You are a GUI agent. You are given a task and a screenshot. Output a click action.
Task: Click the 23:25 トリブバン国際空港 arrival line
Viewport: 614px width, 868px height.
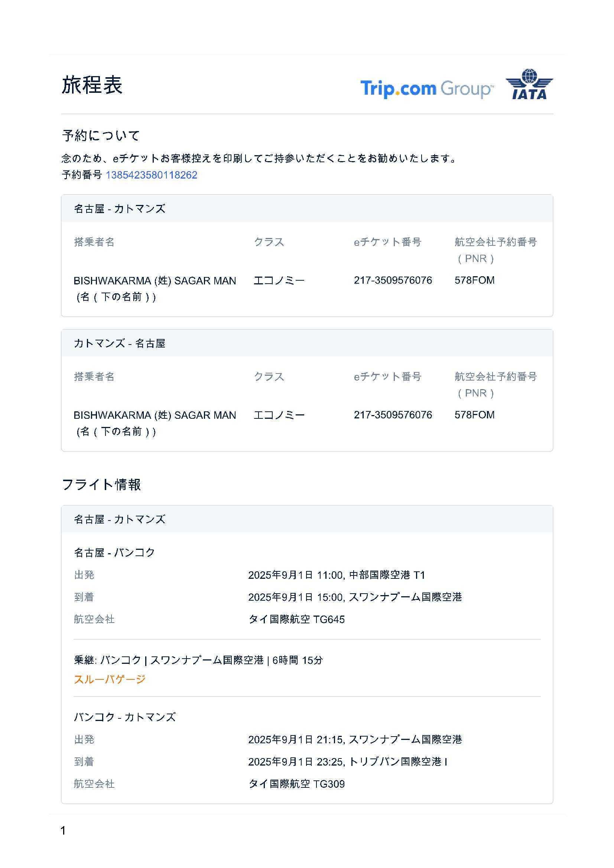(x=347, y=761)
